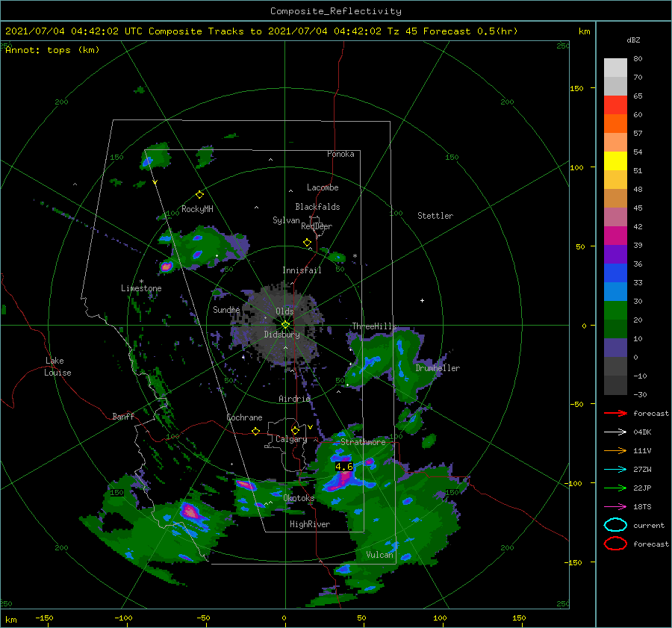Select the orange 111V track arrow
The height and width of the screenshot is (628, 672).
pos(615,450)
